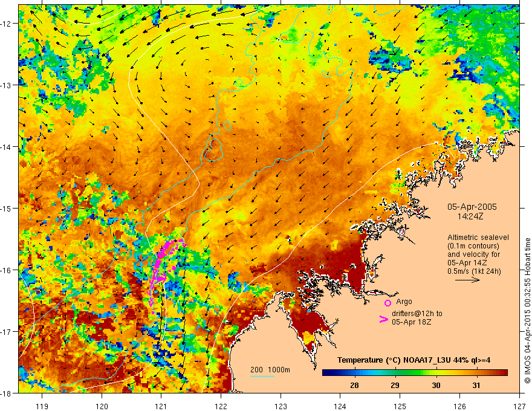Click the latitude axis label -12
The image size is (532, 411).
point(7,24)
